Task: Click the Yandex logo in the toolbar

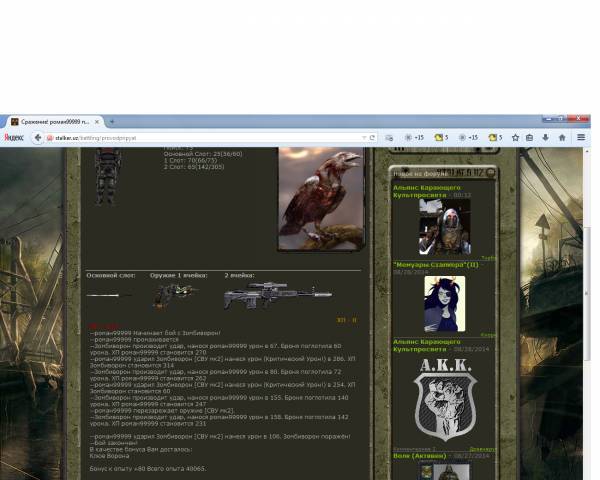Action: [x=14, y=138]
